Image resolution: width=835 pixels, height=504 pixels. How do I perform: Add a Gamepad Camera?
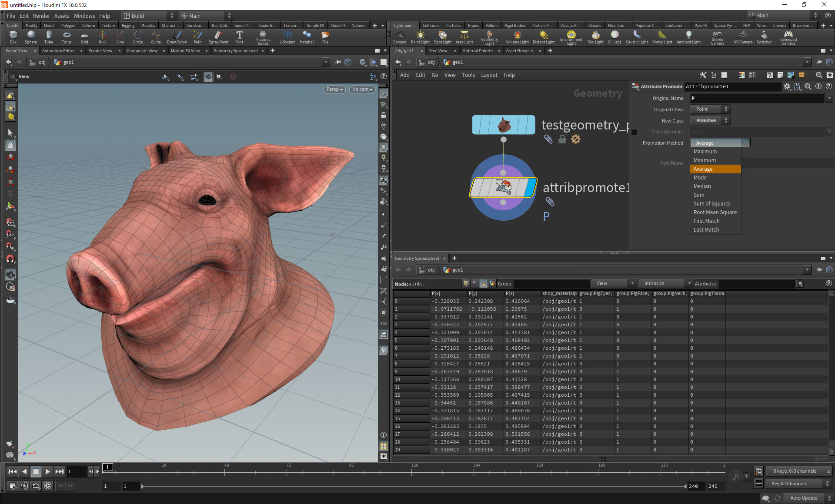click(x=788, y=38)
